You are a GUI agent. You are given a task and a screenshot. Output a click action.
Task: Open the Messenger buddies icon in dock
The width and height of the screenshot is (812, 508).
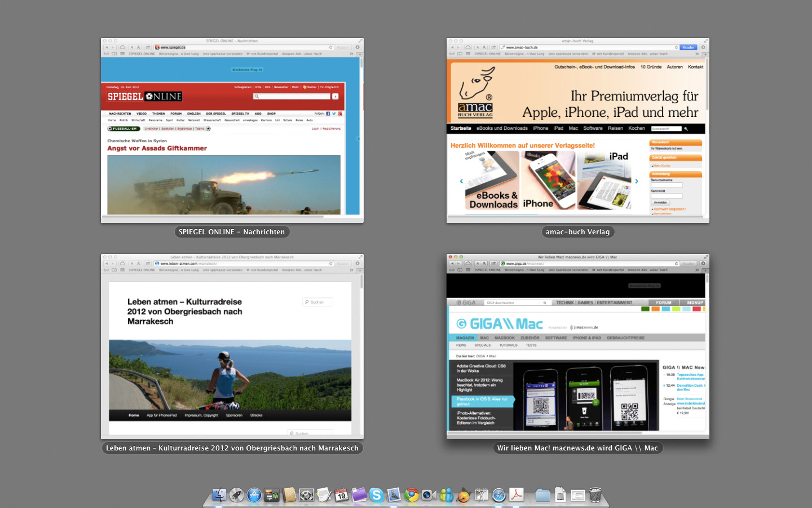[446, 495]
